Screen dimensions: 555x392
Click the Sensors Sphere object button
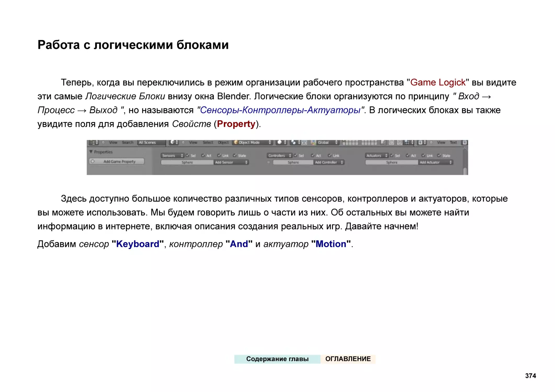click(187, 162)
